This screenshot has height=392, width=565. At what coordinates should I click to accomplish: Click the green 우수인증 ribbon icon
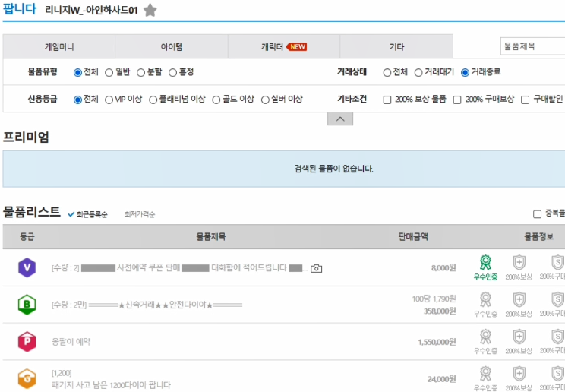485,263
